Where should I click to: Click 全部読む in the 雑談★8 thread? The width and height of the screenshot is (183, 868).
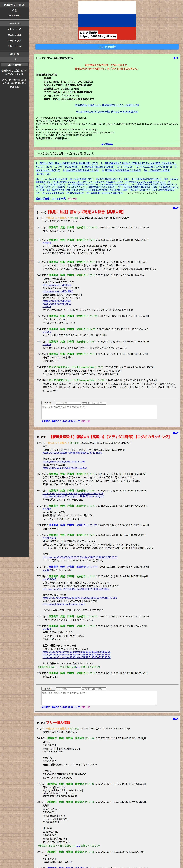click(46, 707)
